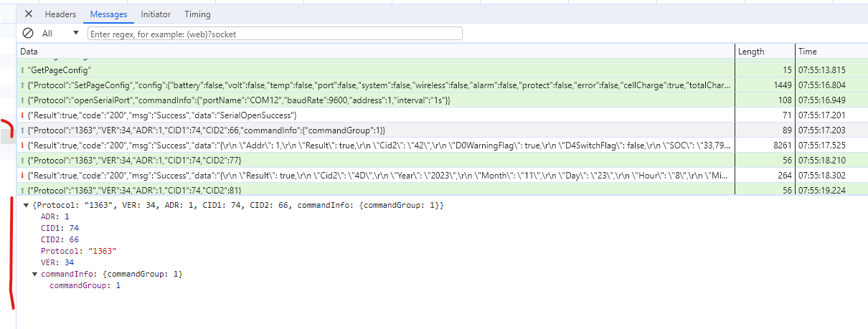Select the openSerialPort COM12 message row
The image size is (868, 329).
coord(442,100)
